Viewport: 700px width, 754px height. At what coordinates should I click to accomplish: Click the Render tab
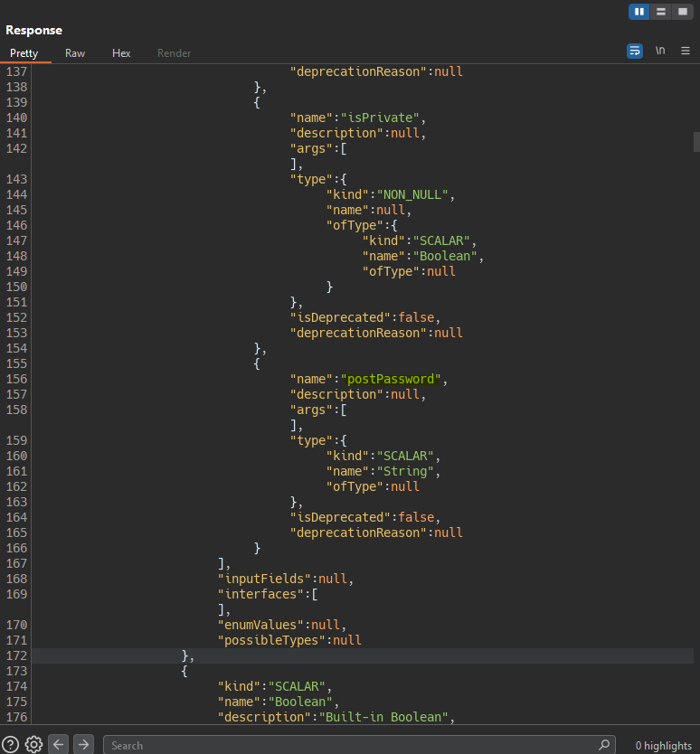(x=174, y=53)
